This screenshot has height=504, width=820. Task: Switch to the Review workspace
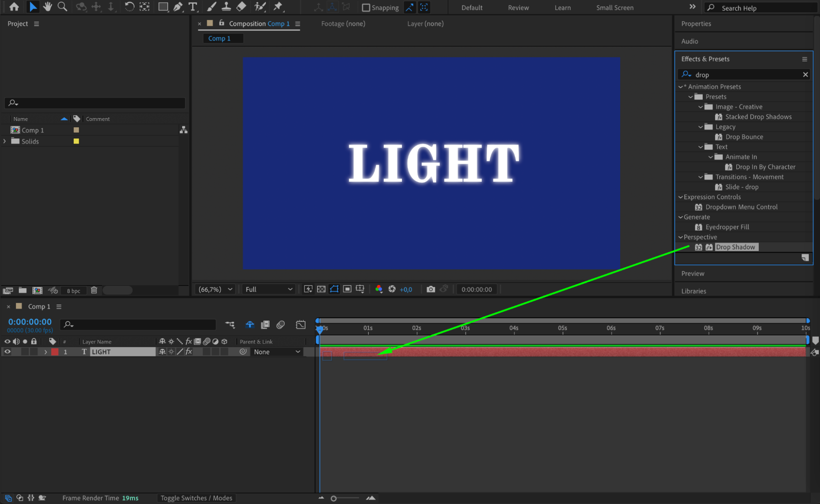(518, 7)
